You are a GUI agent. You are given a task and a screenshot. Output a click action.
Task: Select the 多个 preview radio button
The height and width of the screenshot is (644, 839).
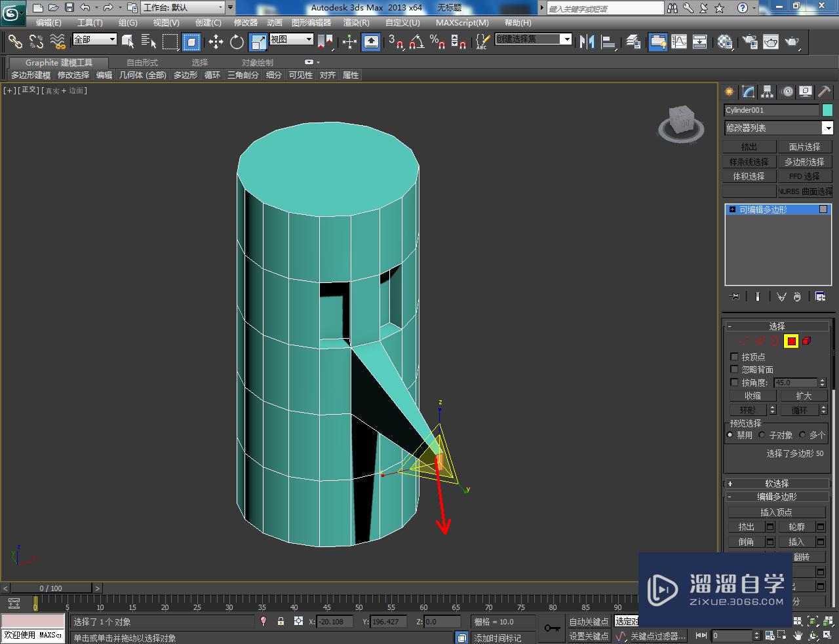802,435
